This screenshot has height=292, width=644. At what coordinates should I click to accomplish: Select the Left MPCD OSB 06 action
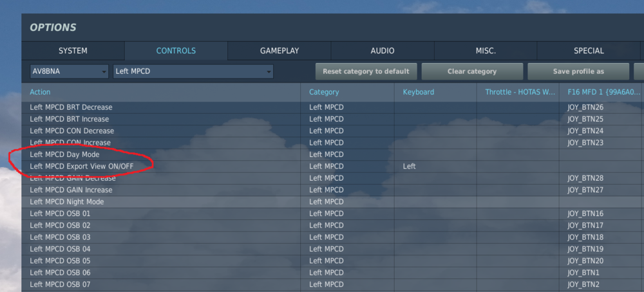[x=161, y=273]
